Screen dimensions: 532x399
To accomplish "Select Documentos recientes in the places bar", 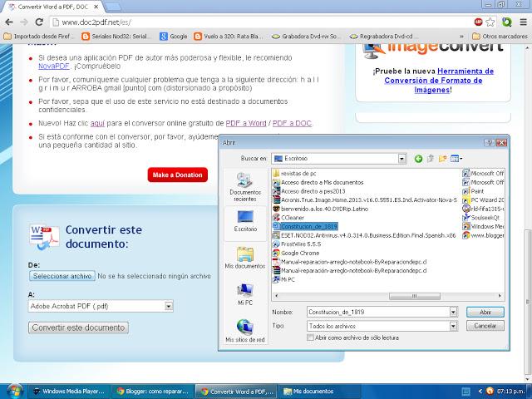I will coord(245,187).
